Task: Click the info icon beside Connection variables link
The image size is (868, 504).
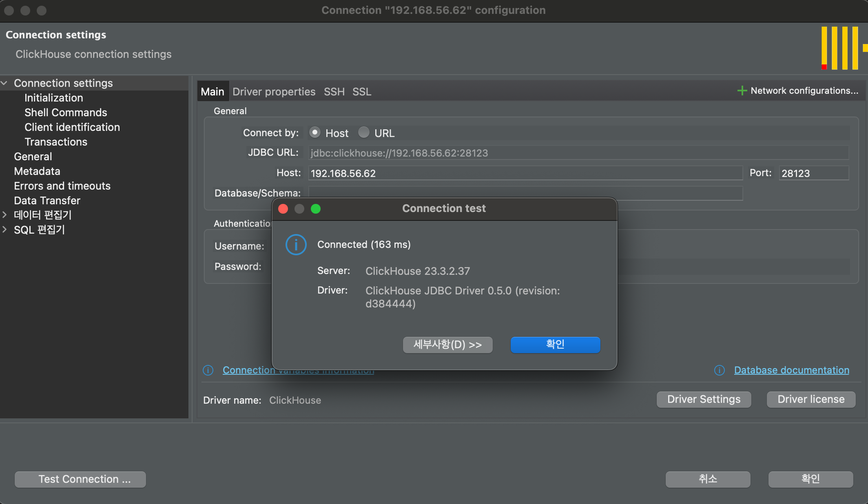Action: (208, 370)
